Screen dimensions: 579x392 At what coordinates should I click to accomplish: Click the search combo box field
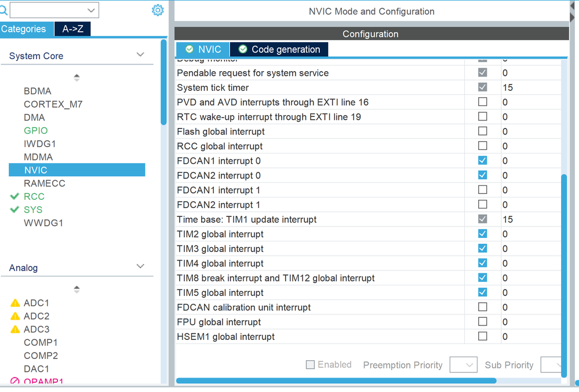[49, 10]
